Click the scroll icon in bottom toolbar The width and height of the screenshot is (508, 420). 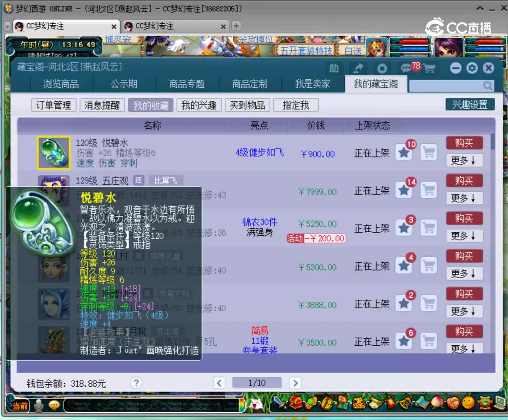(375, 403)
